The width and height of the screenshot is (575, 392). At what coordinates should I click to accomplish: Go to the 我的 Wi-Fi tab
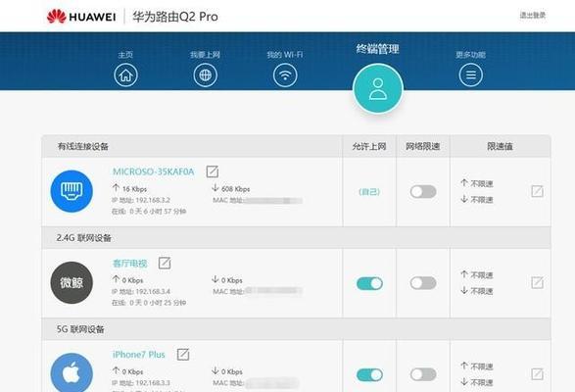coord(285,55)
